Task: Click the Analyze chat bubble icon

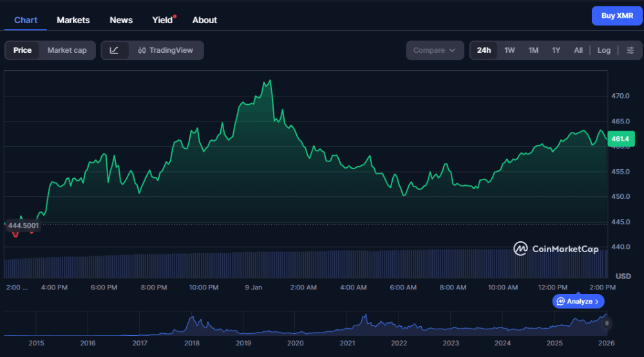Action: (x=560, y=301)
